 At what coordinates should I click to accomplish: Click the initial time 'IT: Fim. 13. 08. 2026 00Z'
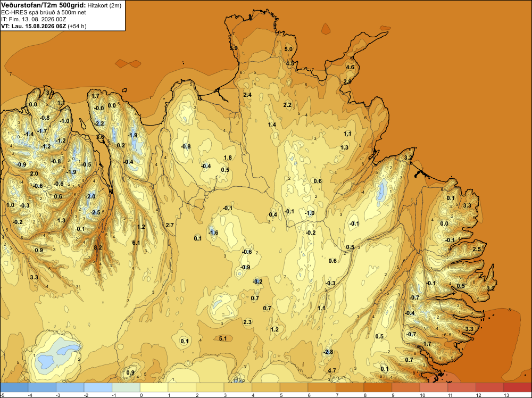click(x=34, y=19)
